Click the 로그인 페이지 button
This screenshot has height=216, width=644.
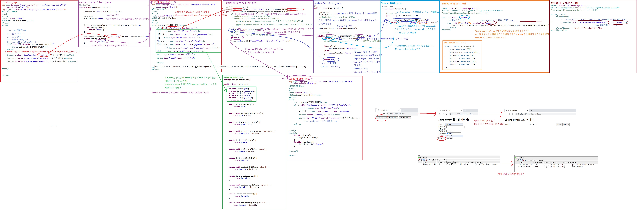(x=393, y=118)
